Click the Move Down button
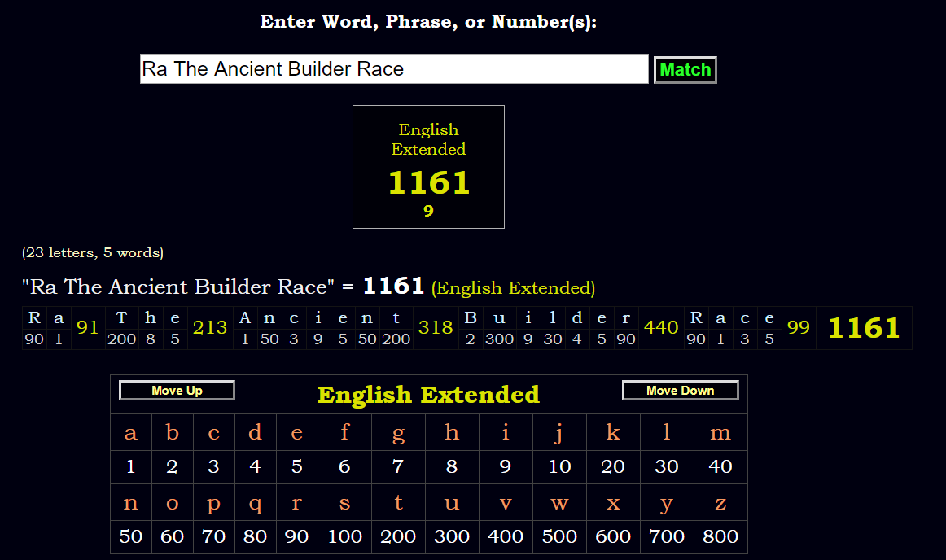This screenshot has width=946, height=560. tap(680, 391)
